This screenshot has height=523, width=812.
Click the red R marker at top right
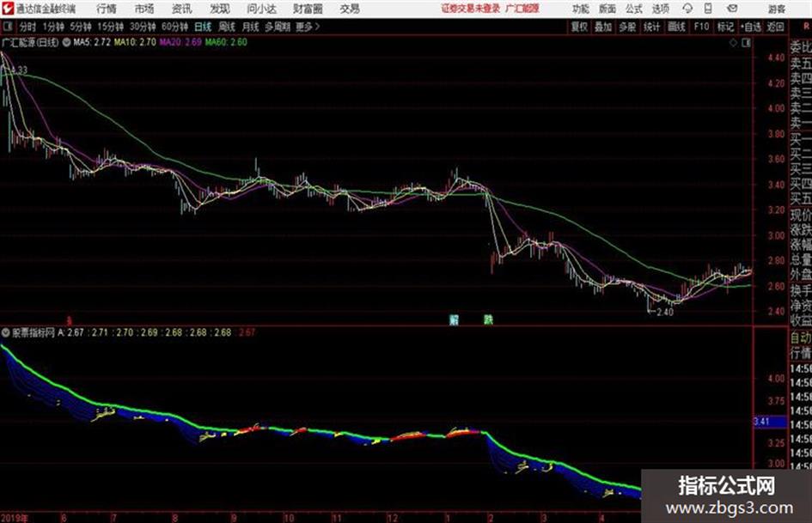point(806,26)
